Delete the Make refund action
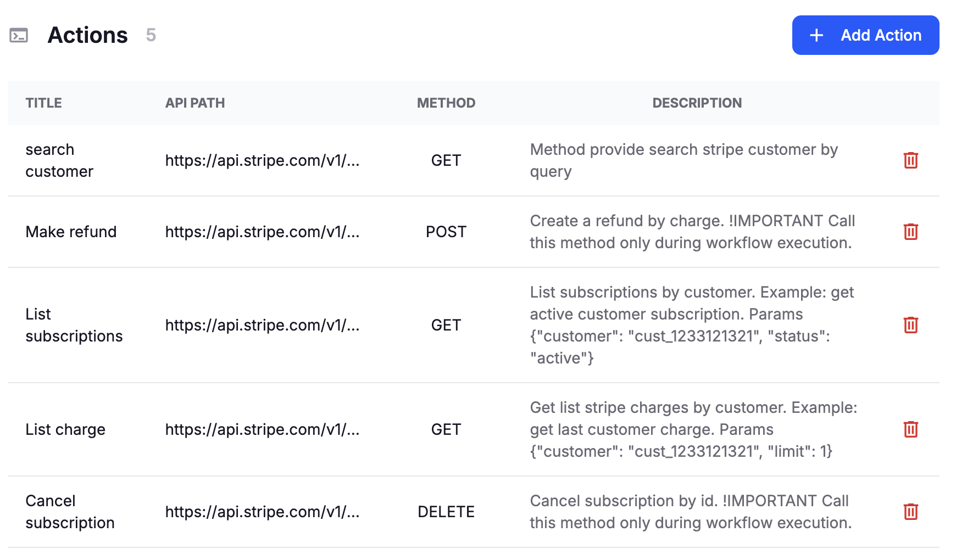This screenshot has height=560, width=956. pos(911,232)
